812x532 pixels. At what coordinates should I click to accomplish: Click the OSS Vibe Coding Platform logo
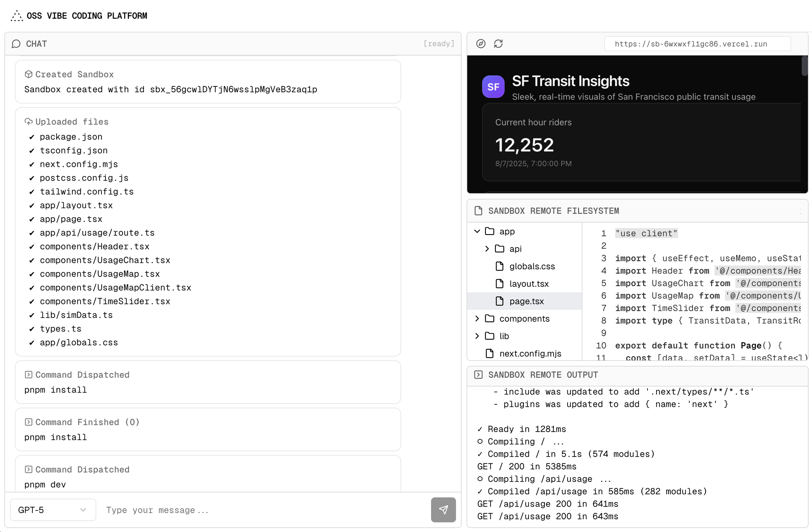[17, 16]
